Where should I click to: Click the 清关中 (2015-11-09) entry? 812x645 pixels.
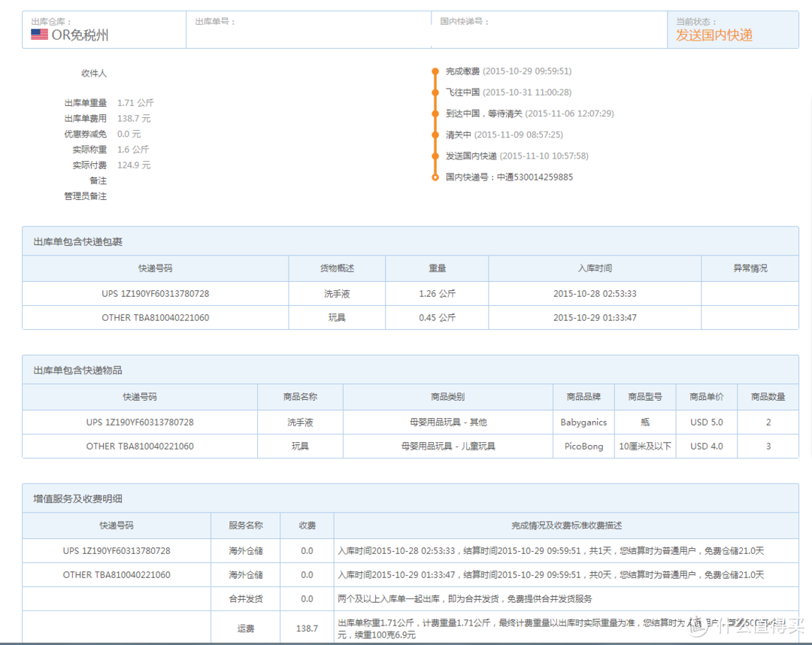point(504,135)
